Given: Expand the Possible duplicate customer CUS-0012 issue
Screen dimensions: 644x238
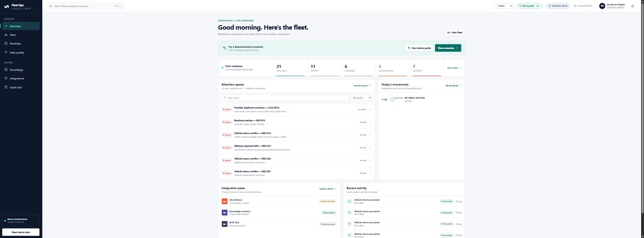Looking at the screenshot, I should (x=296, y=109).
